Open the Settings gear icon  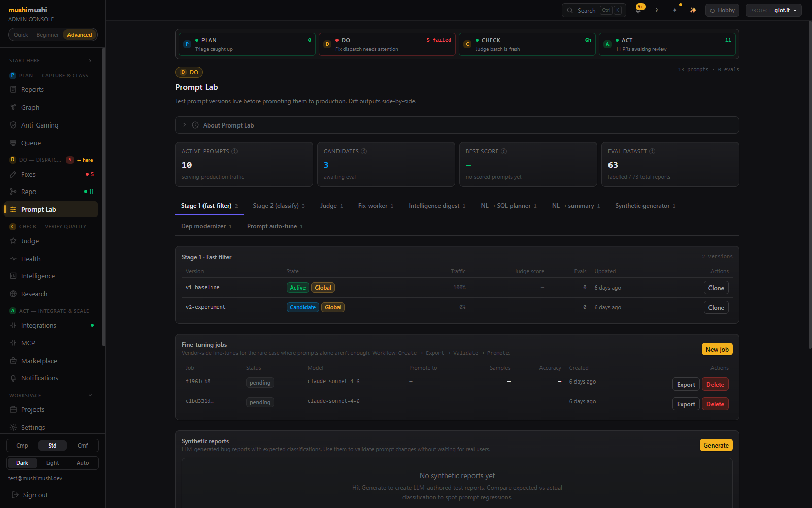[13, 427]
